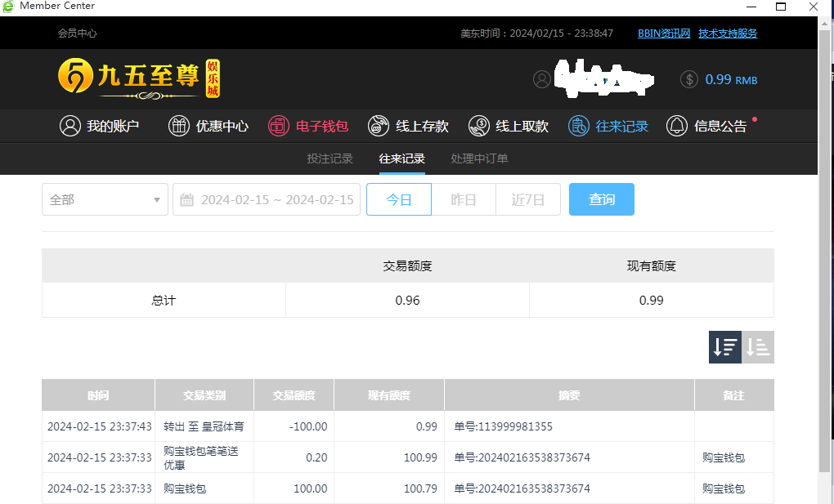Click the calendar icon in date field
Viewport: 834px width, 504px height.
point(186,199)
